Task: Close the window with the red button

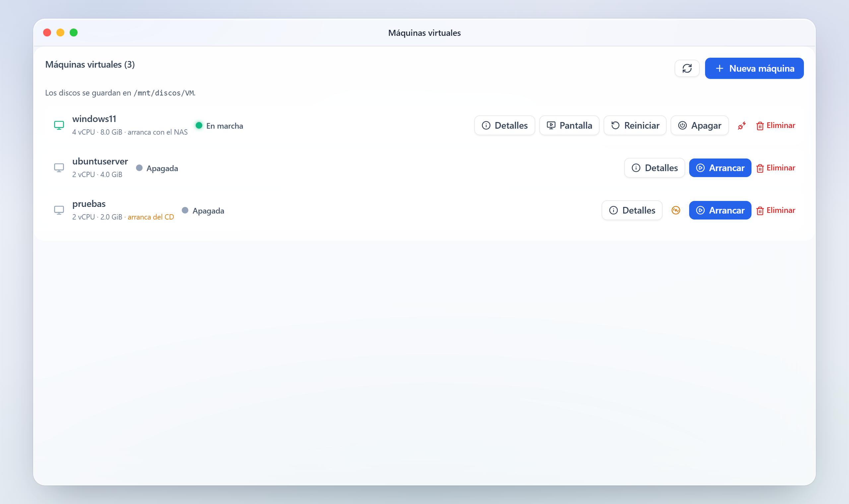Action: point(47,32)
